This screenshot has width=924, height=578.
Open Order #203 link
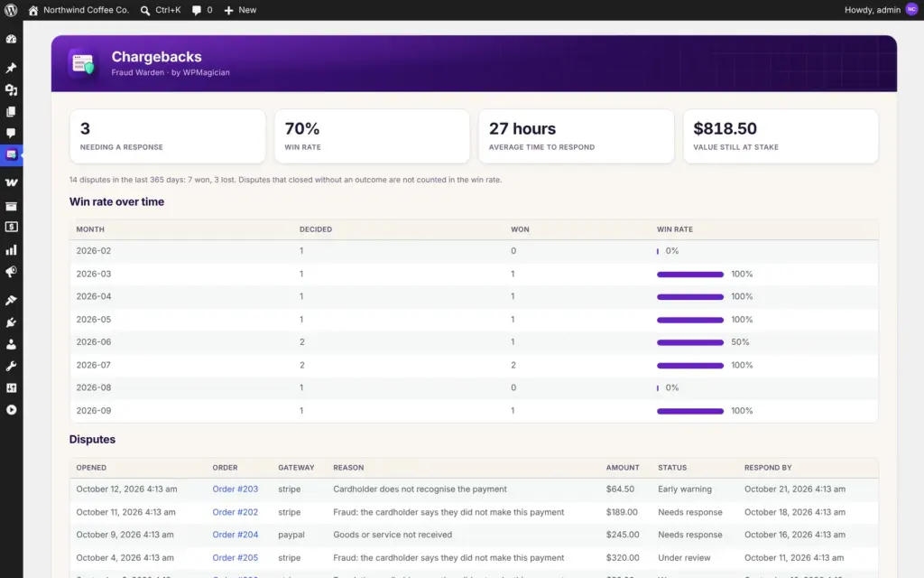click(236, 489)
